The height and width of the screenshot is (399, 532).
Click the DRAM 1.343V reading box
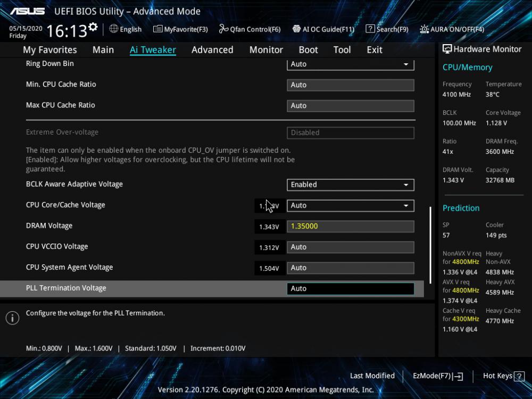coord(269,227)
